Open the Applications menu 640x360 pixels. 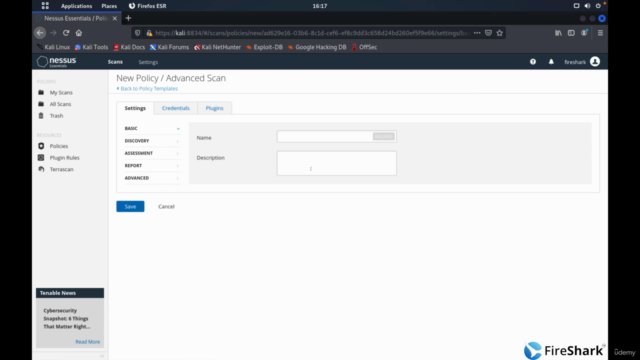76,6
